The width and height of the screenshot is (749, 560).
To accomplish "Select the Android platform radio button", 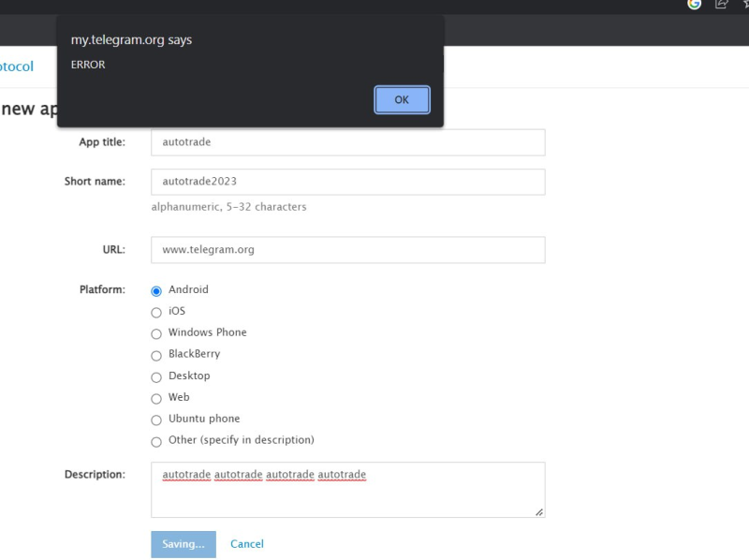I will [156, 291].
